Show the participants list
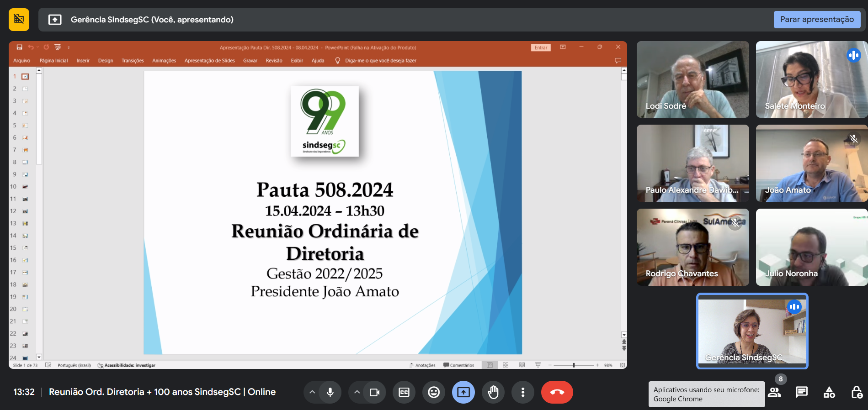The width and height of the screenshot is (868, 410). (x=774, y=392)
